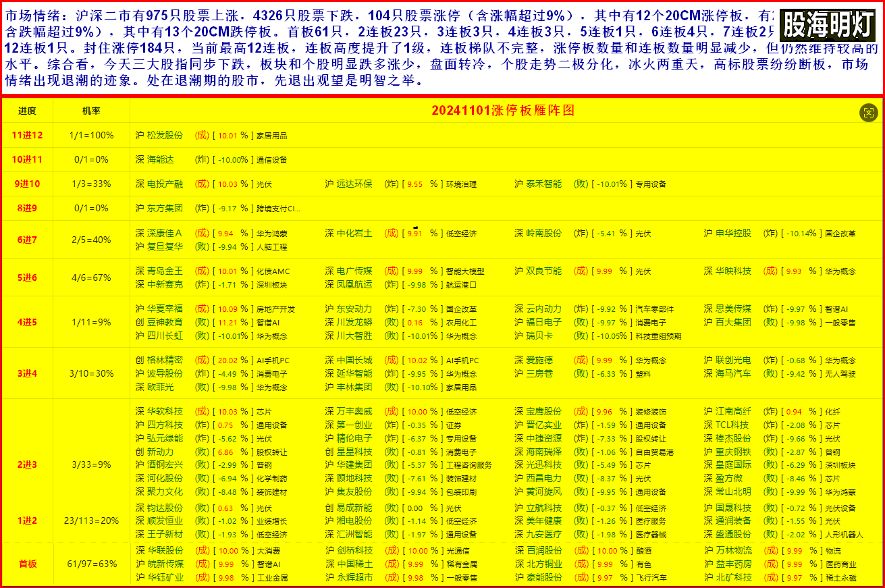The width and height of the screenshot is (885, 588).
Task: Click the 1/1=100% rate cell
Action: [x=91, y=135]
